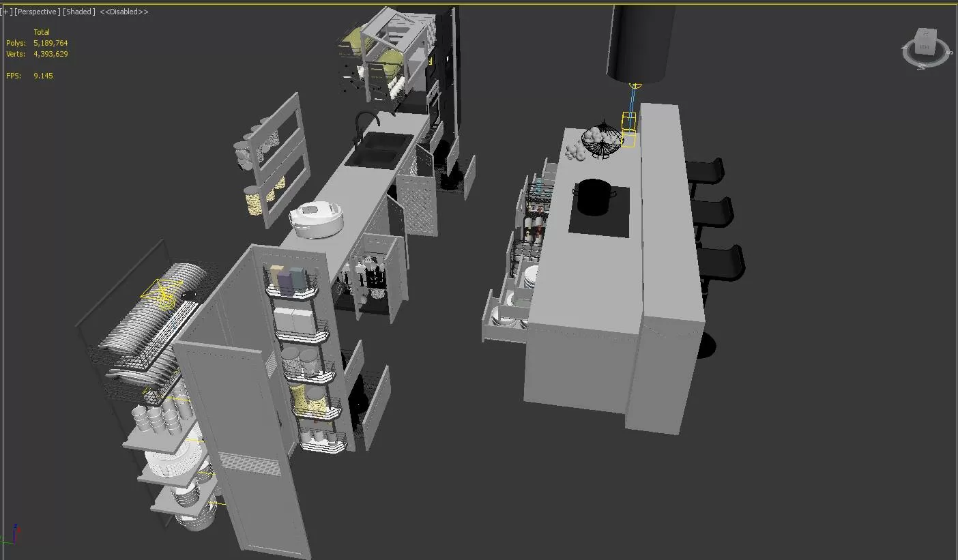Click the ViewCube top face
Screen dimensions: 958x560
click(924, 33)
